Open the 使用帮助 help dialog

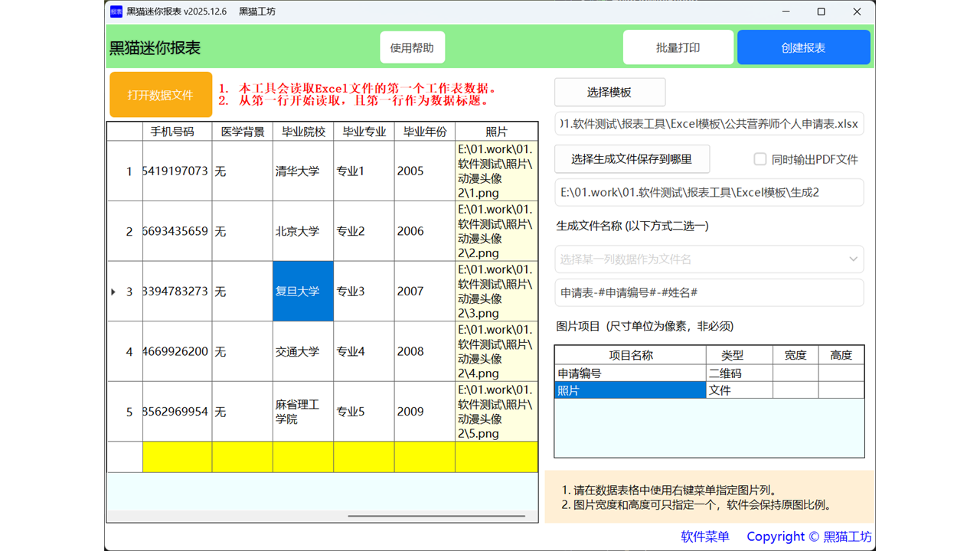tap(412, 47)
